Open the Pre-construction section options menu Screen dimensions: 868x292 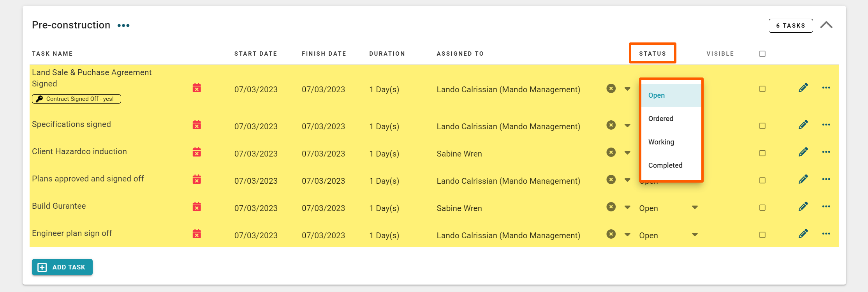[x=123, y=26]
